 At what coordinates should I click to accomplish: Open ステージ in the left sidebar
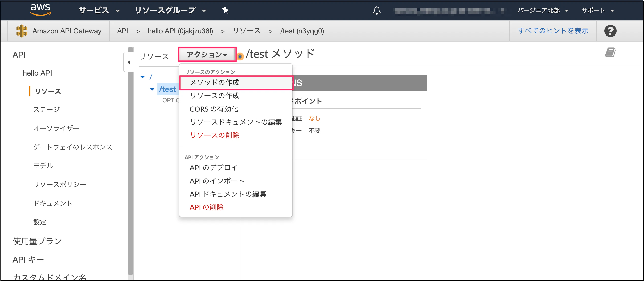(x=47, y=109)
